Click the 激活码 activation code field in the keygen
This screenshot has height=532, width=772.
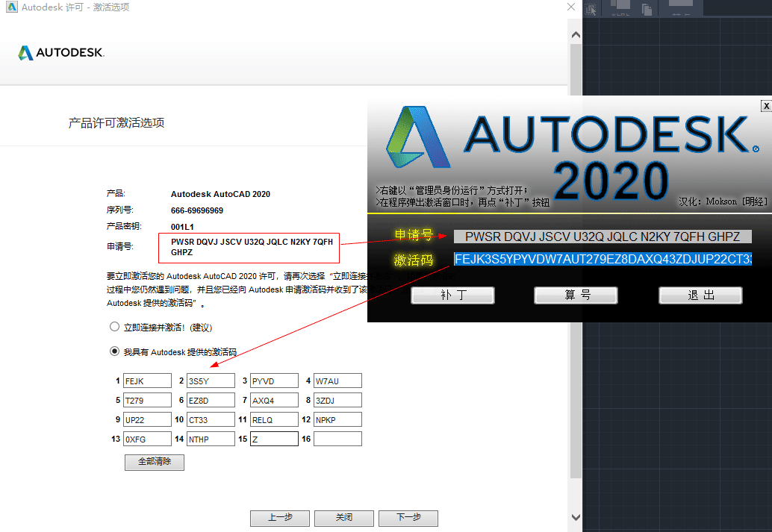pos(605,260)
